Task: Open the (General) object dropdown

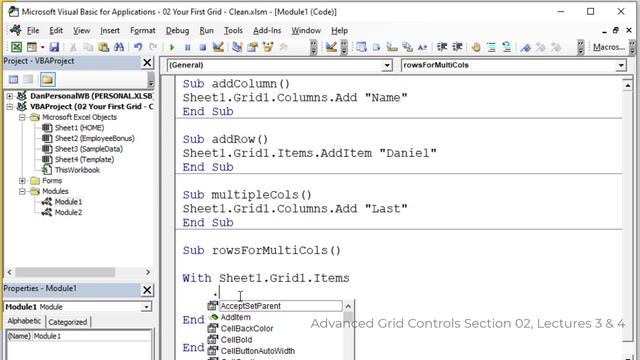Action: [x=387, y=65]
